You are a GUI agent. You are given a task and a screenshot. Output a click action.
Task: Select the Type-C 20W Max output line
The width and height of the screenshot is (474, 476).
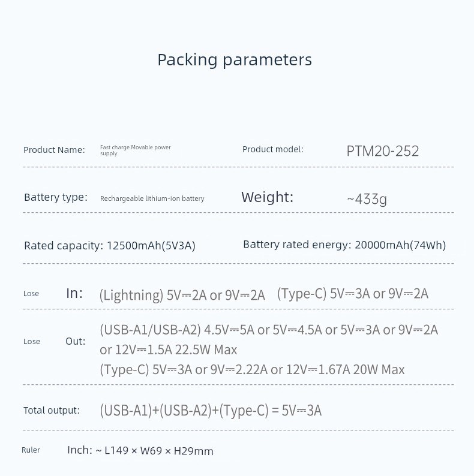point(252,369)
